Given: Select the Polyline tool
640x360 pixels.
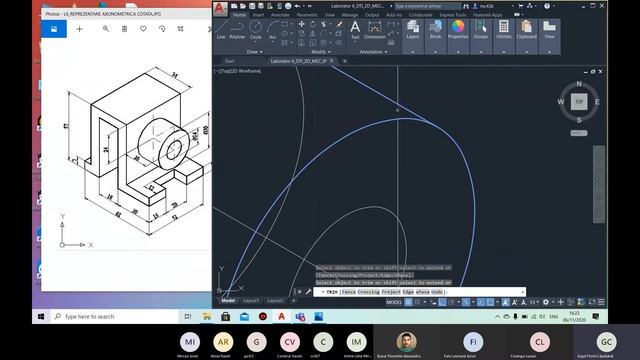Looking at the screenshot, I should pyautogui.click(x=237, y=29).
